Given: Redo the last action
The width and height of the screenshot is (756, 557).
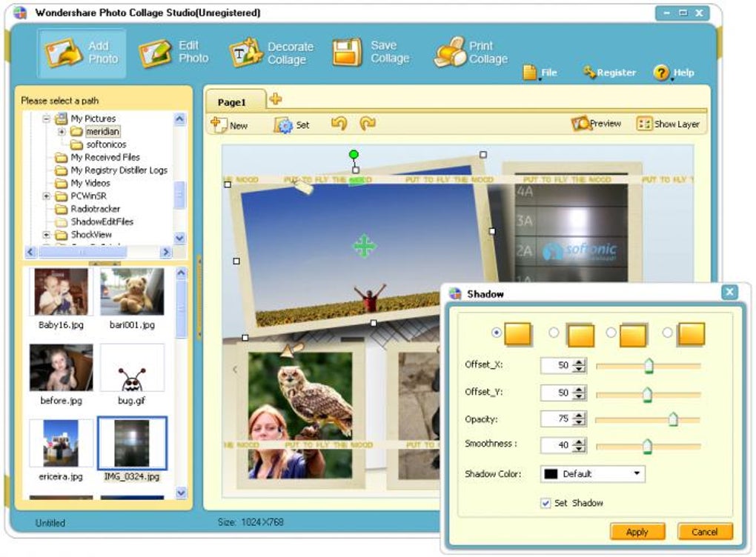Looking at the screenshot, I should tap(368, 124).
